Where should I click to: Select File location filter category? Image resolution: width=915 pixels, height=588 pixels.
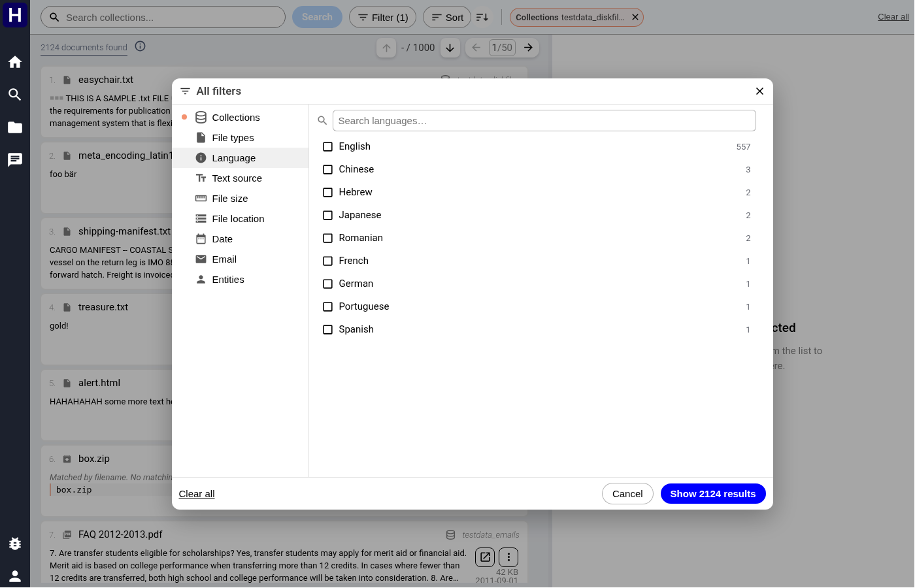pyautogui.click(x=241, y=219)
